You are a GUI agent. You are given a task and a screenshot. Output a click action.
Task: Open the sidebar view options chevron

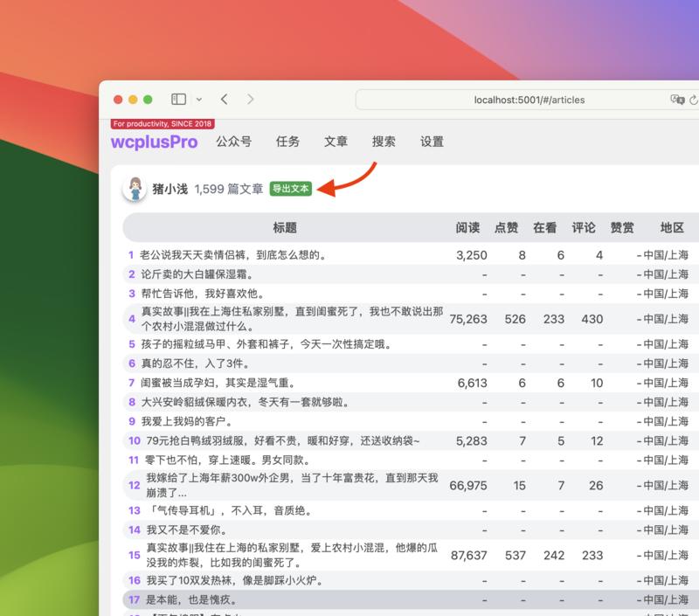point(197,99)
